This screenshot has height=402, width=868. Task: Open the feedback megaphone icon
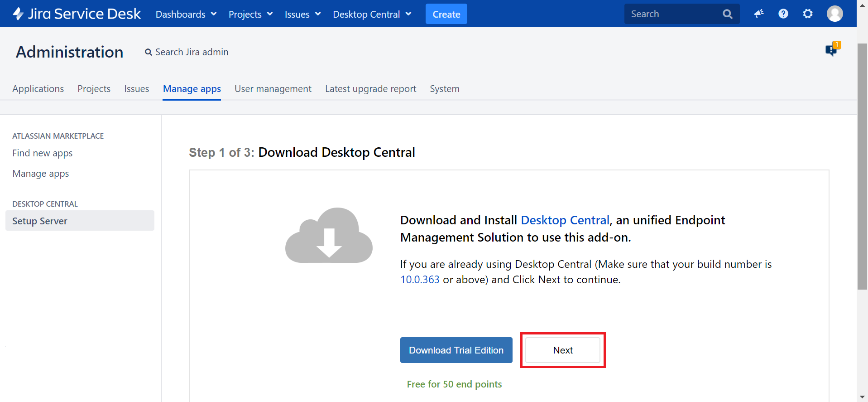pos(759,14)
